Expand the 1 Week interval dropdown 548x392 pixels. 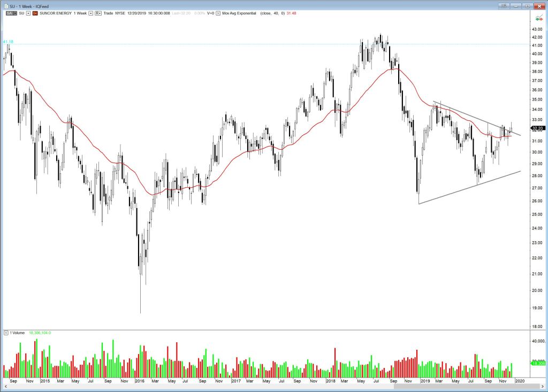point(90,13)
